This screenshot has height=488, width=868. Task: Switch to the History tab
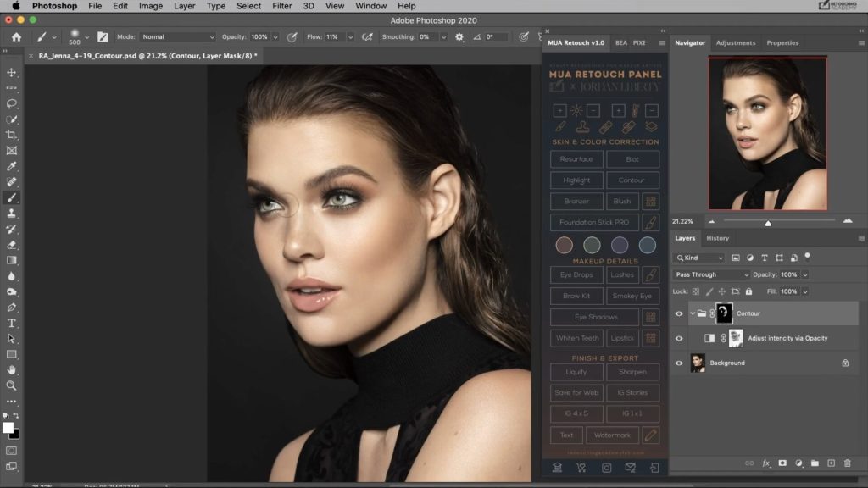tap(716, 238)
